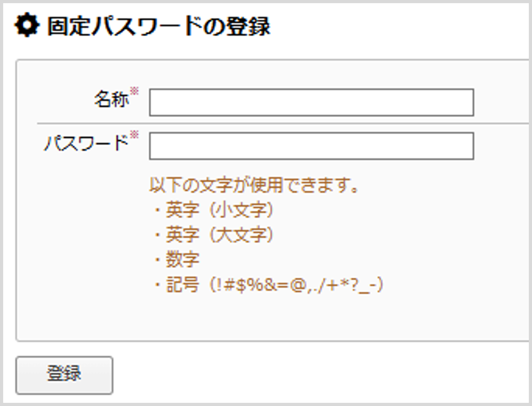
Task: Click the 記号 word in the hint list
Action: [x=183, y=285]
